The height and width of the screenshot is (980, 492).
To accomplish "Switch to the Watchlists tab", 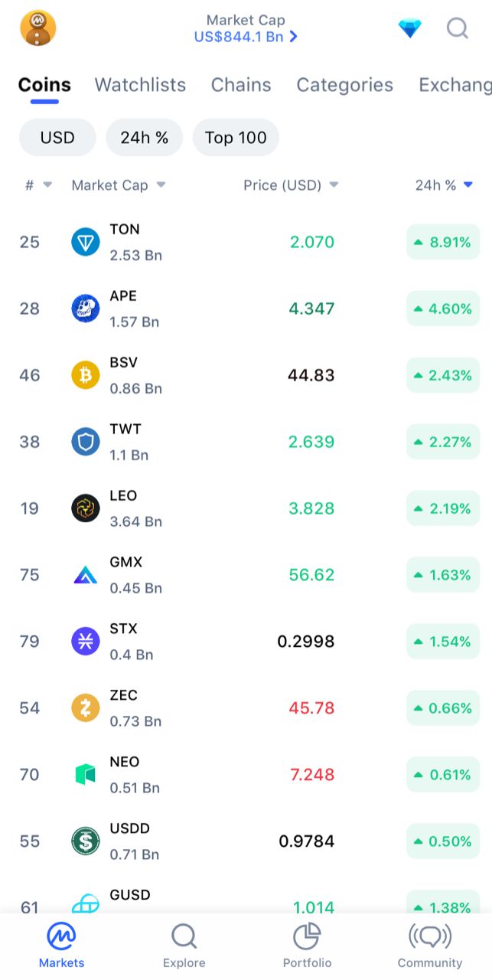I will [140, 85].
